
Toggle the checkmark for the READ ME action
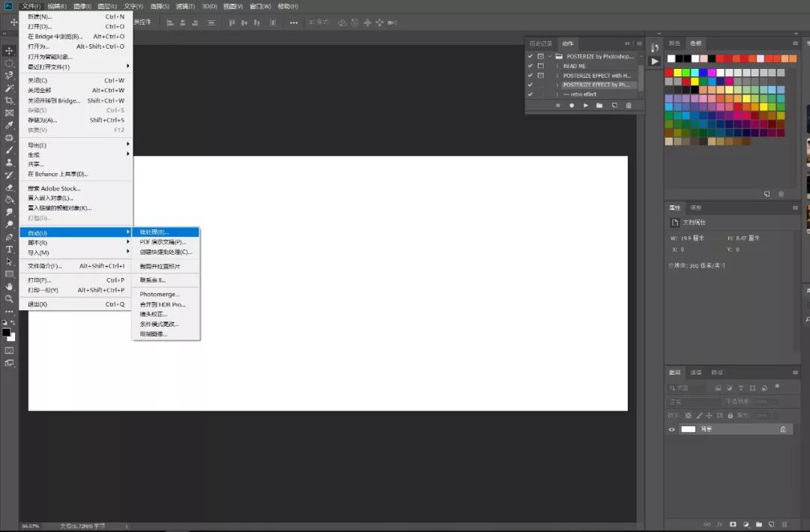[x=530, y=66]
